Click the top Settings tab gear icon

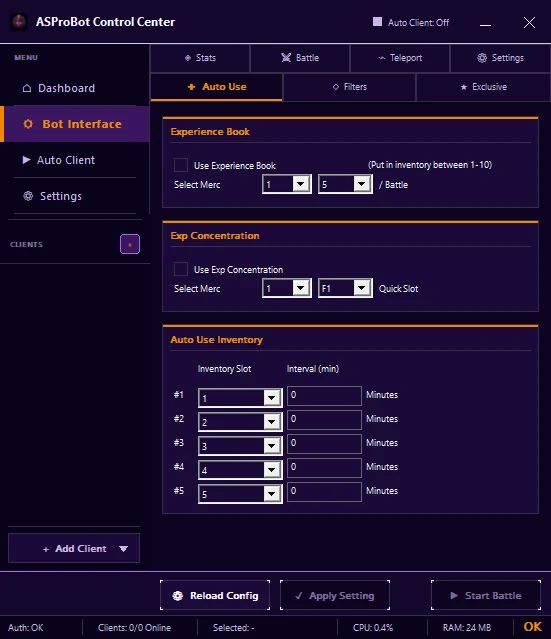[x=482, y=58]
